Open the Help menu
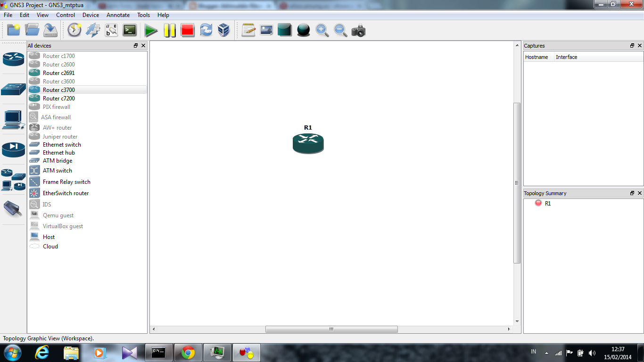Screen dimensions: 644x362 tap(163, 15)
